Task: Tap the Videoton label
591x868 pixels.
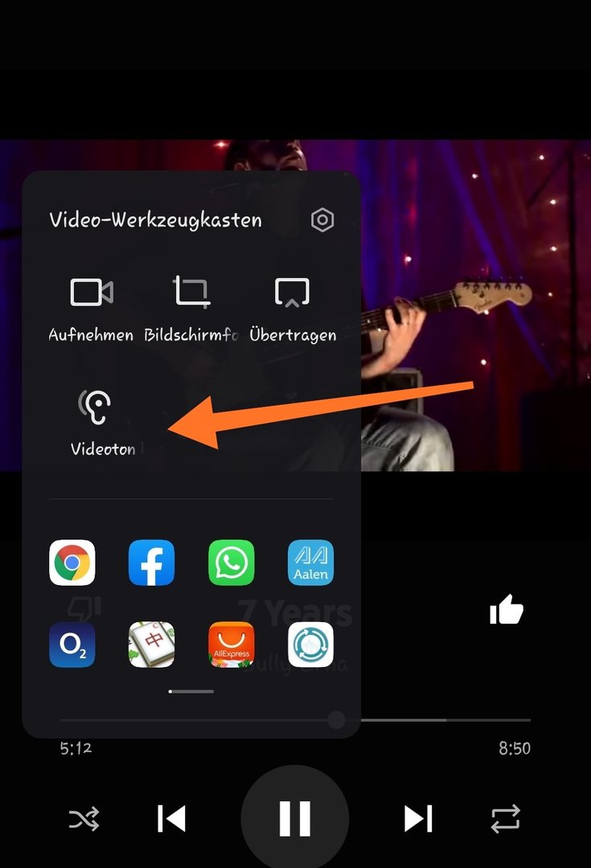Action: [x=103, y=449]
